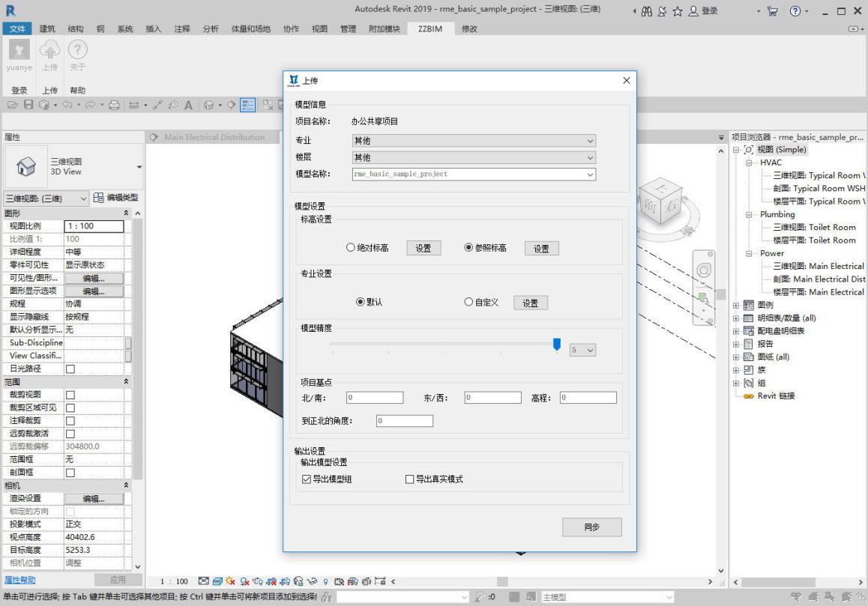Image resolution: width=868 pixels, height=606 pixels.
Task: Click the 到正北的角度 input field
Action: click(x=405, y=420)
